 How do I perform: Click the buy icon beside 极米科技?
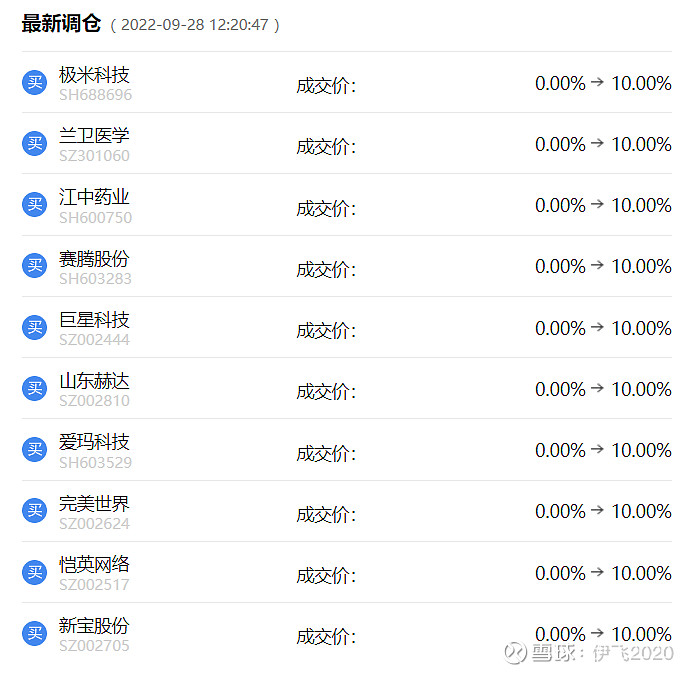click(35, 83)
